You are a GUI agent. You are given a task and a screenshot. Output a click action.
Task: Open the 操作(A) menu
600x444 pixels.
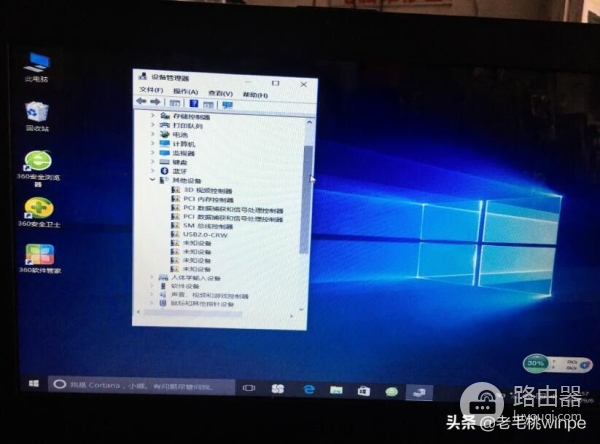click(x=185, y=90)
